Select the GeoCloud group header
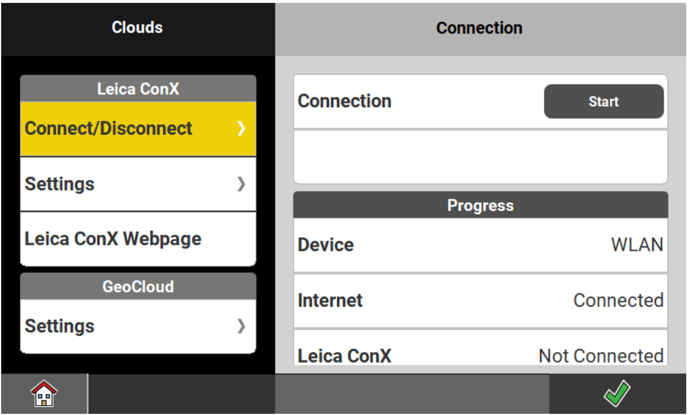The height and width of the screenshot is (415, 688). 138,287
